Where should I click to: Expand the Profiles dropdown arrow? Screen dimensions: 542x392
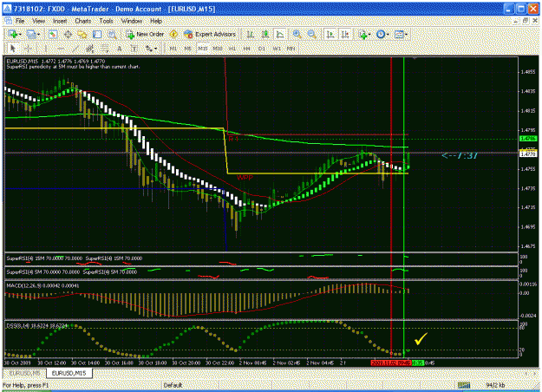tap(38, 34)
